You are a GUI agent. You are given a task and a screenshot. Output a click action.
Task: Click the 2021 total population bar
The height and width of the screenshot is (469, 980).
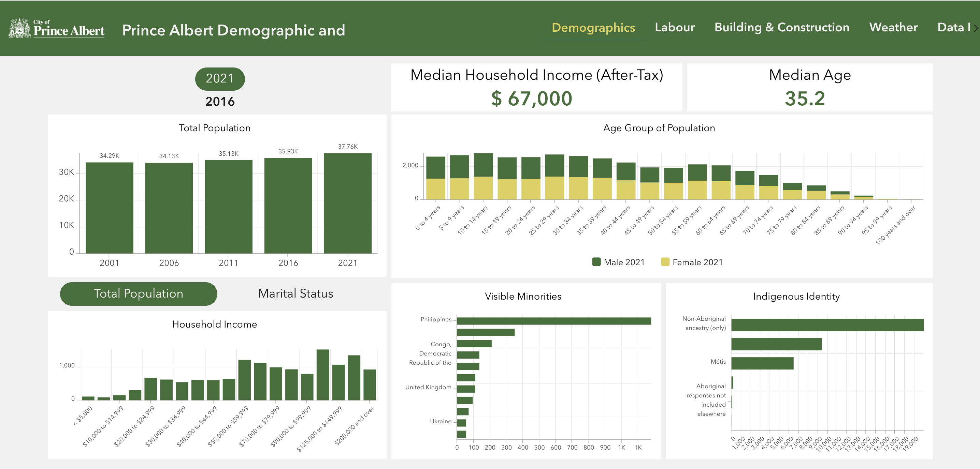(347, 203)
